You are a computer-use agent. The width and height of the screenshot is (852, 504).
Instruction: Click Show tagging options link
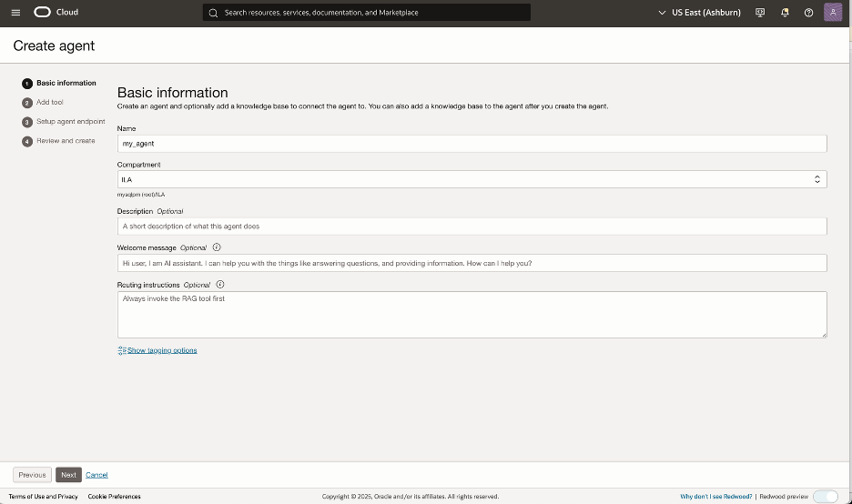coord(162,350)
